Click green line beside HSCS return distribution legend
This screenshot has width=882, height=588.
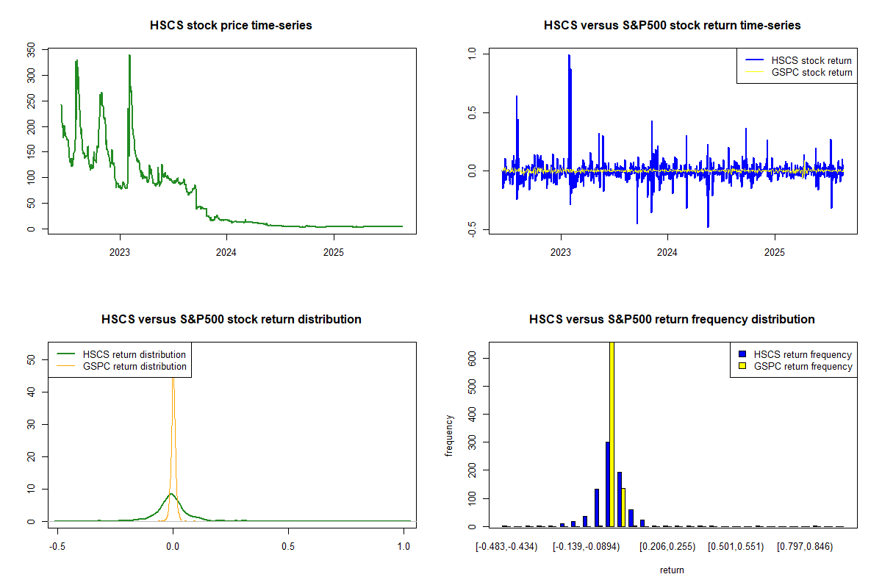tap(66, 354)
